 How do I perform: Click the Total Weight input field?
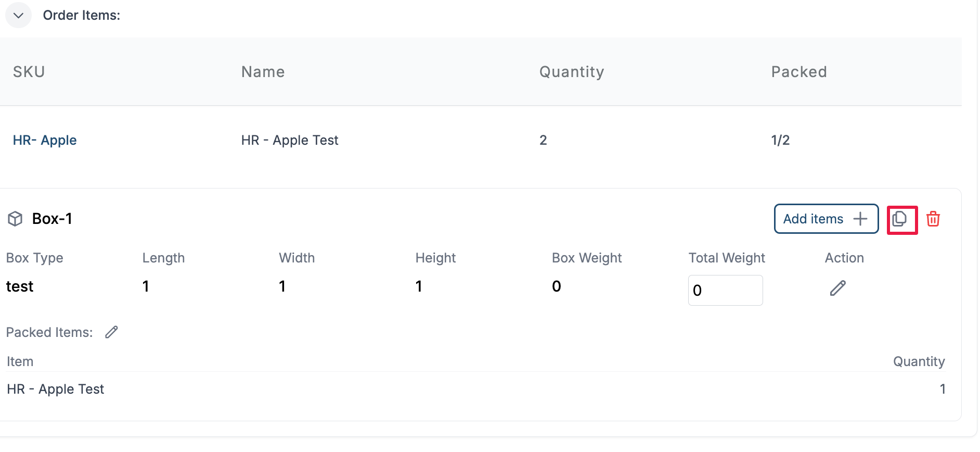pyautogui.click(x=725, y=290)
